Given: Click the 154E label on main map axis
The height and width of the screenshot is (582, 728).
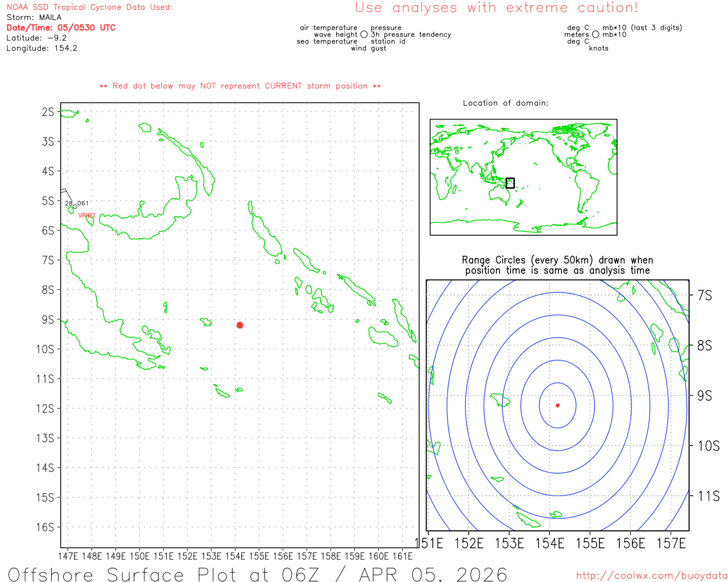Looking at the screenshot, I should pyautogui.click(x=235, y=556).
